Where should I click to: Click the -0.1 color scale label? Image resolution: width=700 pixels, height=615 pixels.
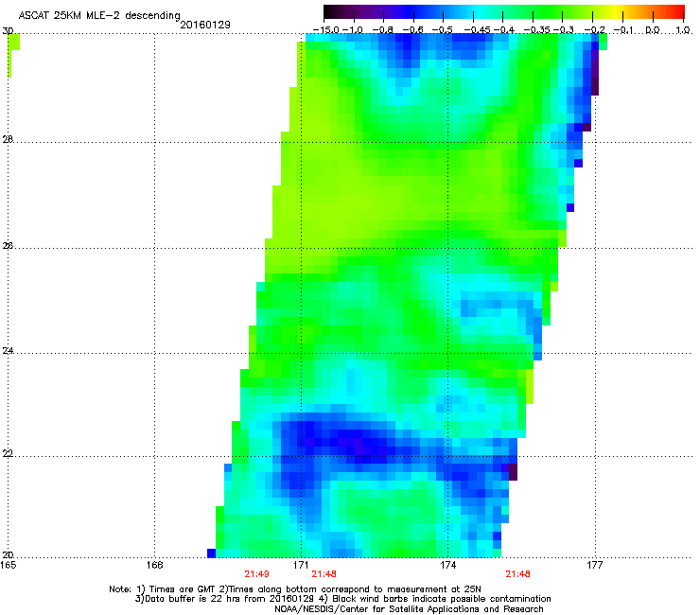624,30
